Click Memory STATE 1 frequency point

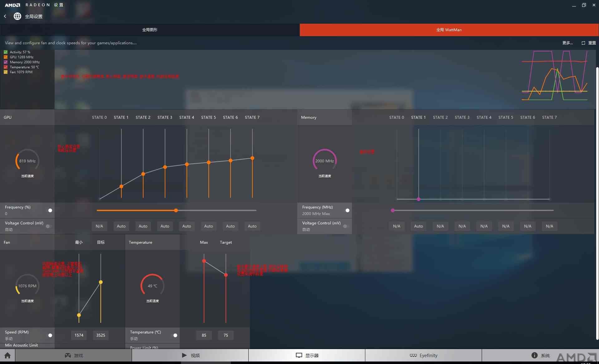pyautogui.click(x=419, y=199)
